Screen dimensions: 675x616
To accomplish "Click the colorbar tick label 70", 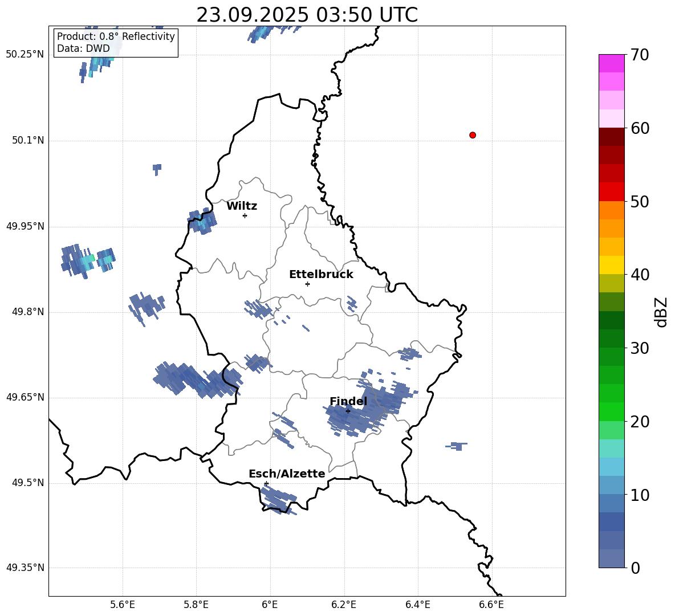I will (640, 55).
